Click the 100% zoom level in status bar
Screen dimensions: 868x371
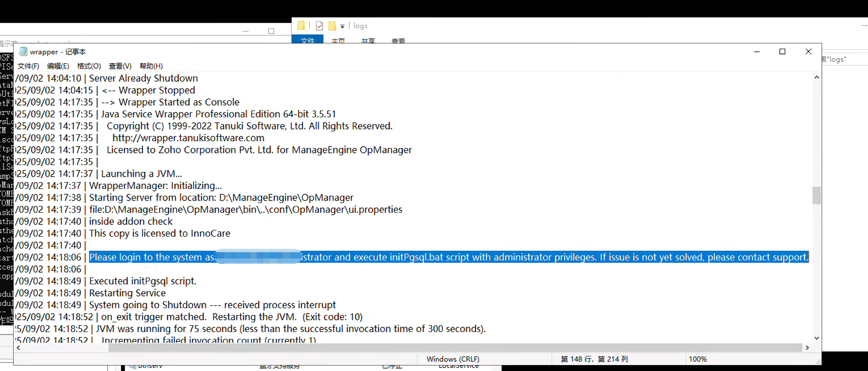click(698, 359)
